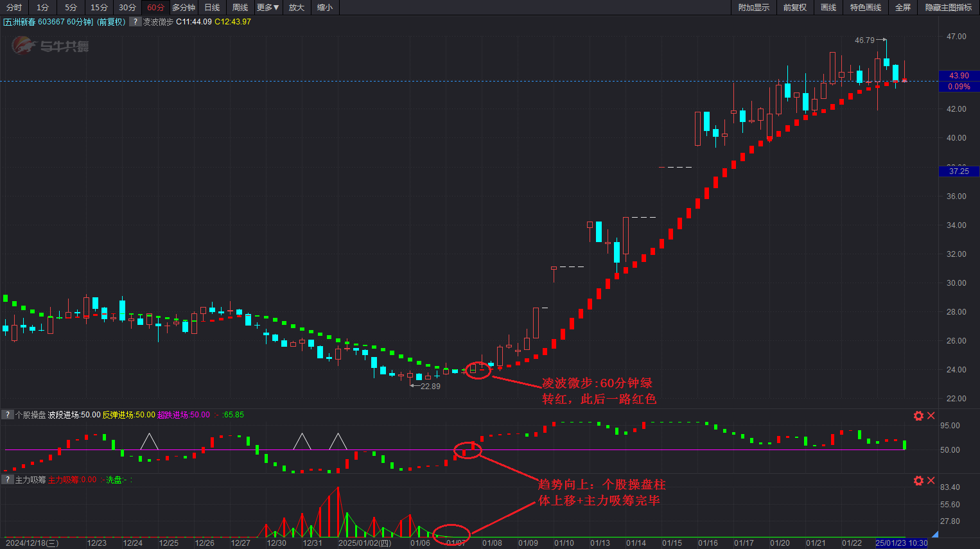Open 特色画线 special drawing tools
The width and height of the screenshot is (980, 549).
click(x=866, y=7)
